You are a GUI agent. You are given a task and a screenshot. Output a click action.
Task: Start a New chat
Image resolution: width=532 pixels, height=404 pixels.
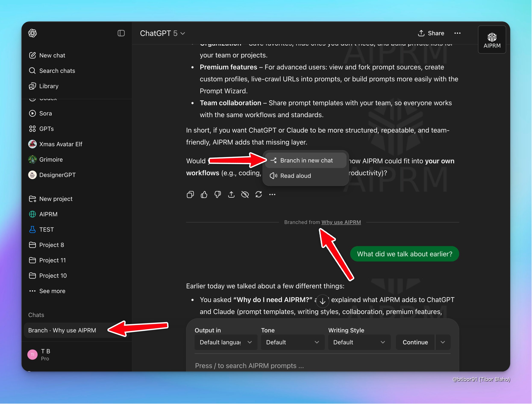pos(47,55)
